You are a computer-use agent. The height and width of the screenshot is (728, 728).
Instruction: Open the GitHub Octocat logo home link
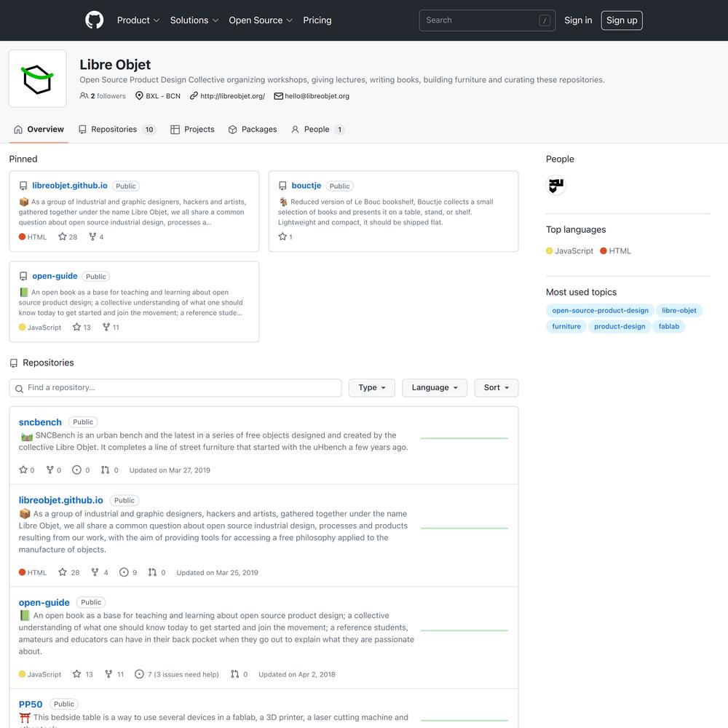pos(94,20)
